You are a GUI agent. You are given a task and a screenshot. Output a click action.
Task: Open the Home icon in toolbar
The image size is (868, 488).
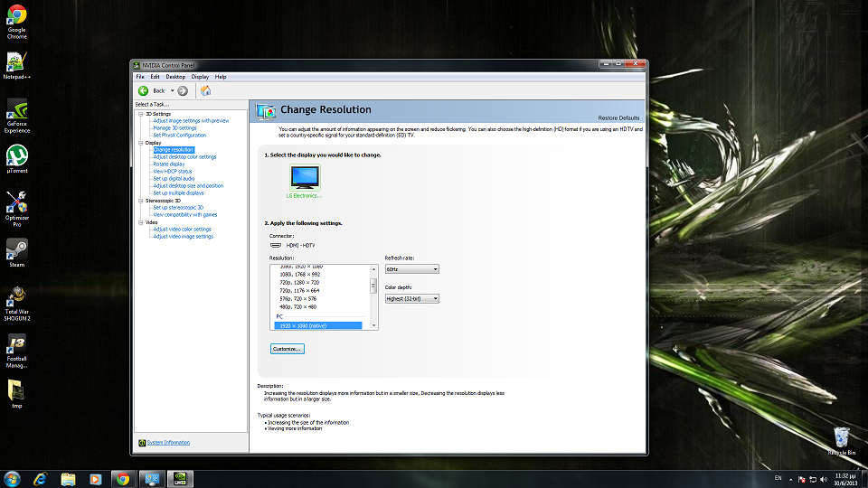click(x=206, y=90)
